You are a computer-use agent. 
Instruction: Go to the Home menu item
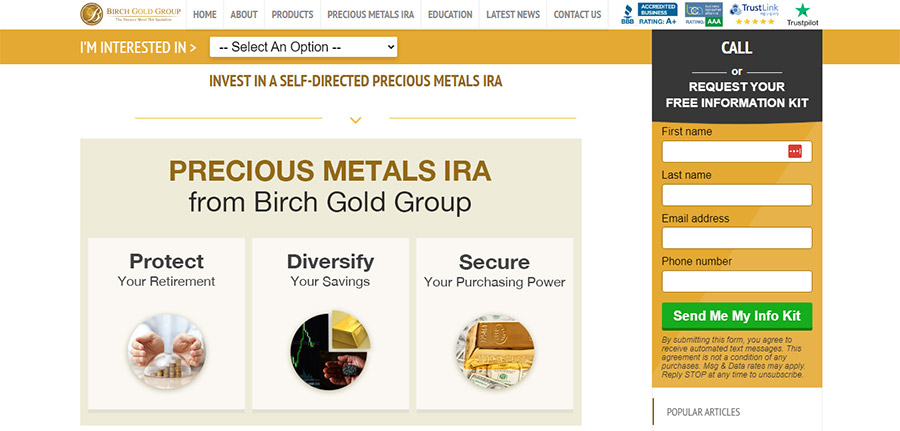(204, 14)
